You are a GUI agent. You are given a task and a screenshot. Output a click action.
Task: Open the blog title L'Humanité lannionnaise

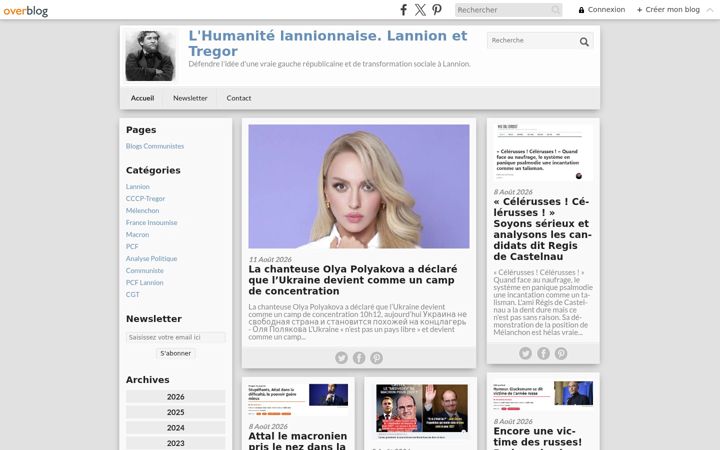click(x=327, y=43)
